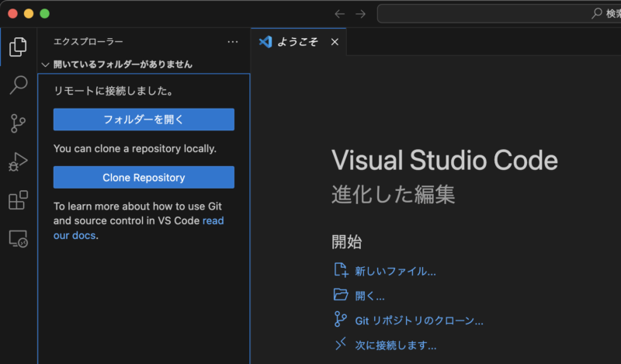Click the 新しいファイル... link
The height and width of the screenshot is (364, 621).
tap(395, 272)
